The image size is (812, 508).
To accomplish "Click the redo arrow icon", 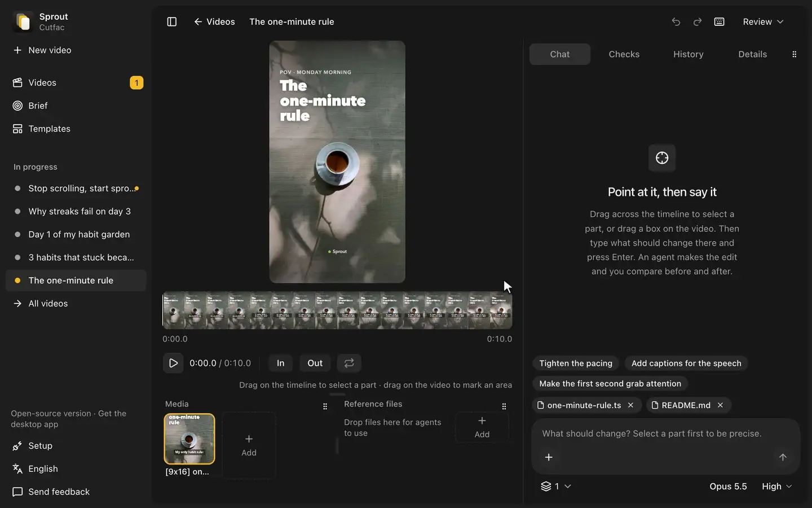I will 698,21.
